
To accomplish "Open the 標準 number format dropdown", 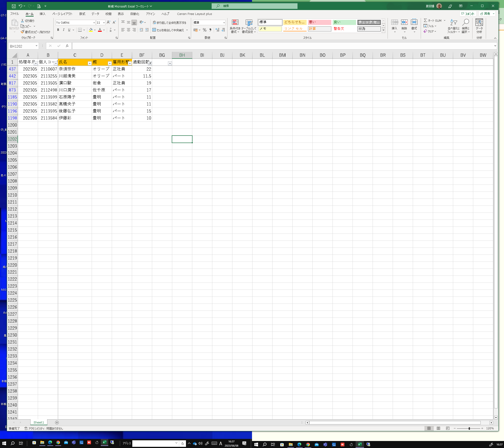I will point(224,23).
